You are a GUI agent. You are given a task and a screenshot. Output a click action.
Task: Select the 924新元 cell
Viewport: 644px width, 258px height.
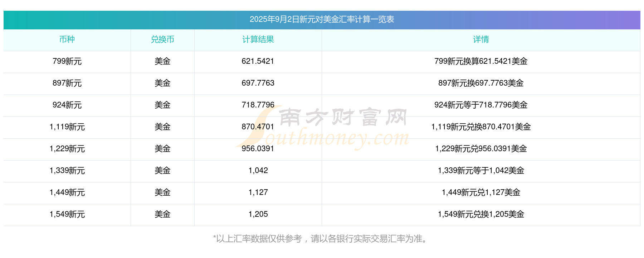click(67, 105)
